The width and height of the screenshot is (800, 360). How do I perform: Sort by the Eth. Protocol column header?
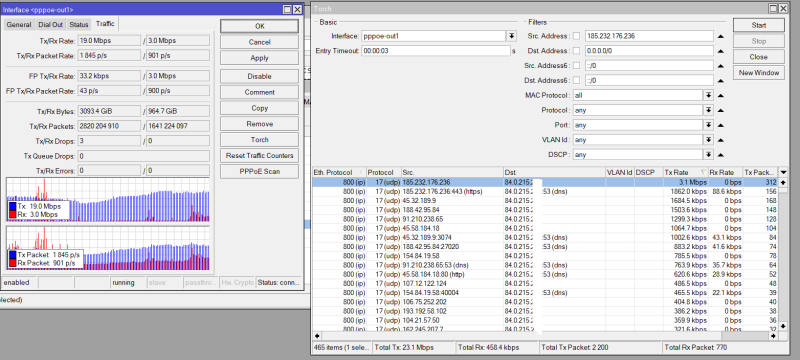coord(339,172)
